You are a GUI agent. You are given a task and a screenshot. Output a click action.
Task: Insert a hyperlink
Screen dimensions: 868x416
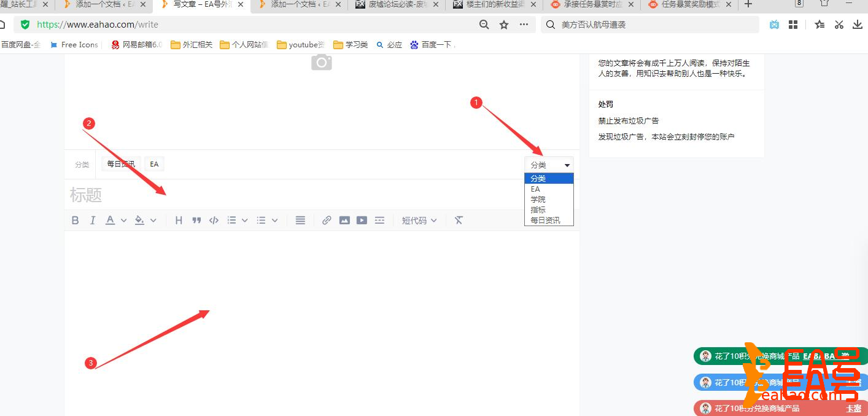(326, 220)
